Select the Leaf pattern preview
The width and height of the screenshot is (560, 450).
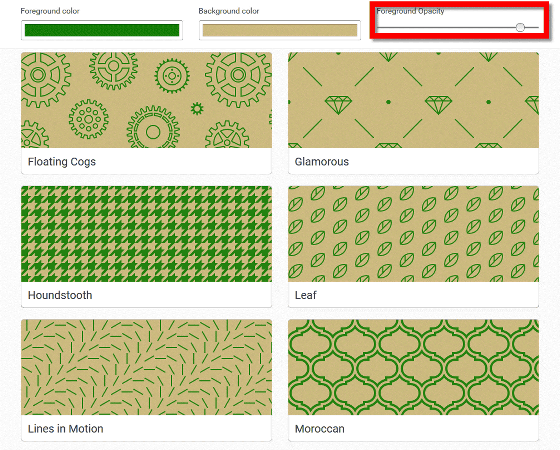click(x=413, y=234)
